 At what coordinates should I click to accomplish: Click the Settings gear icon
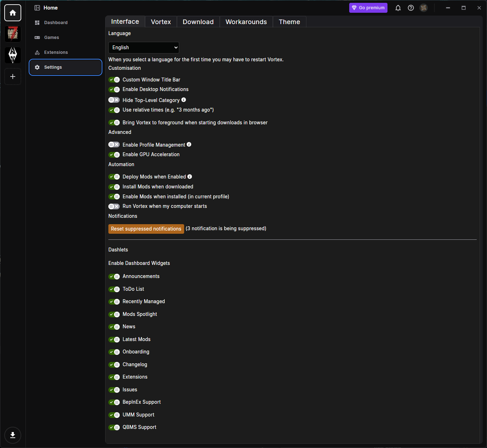coord(37,67)
